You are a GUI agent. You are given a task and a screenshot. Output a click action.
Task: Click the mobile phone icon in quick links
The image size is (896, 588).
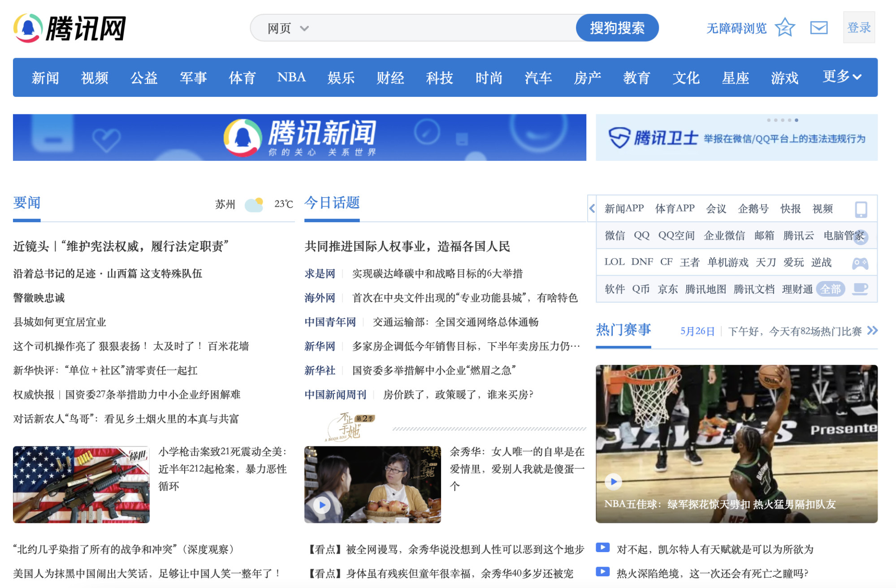861,209
